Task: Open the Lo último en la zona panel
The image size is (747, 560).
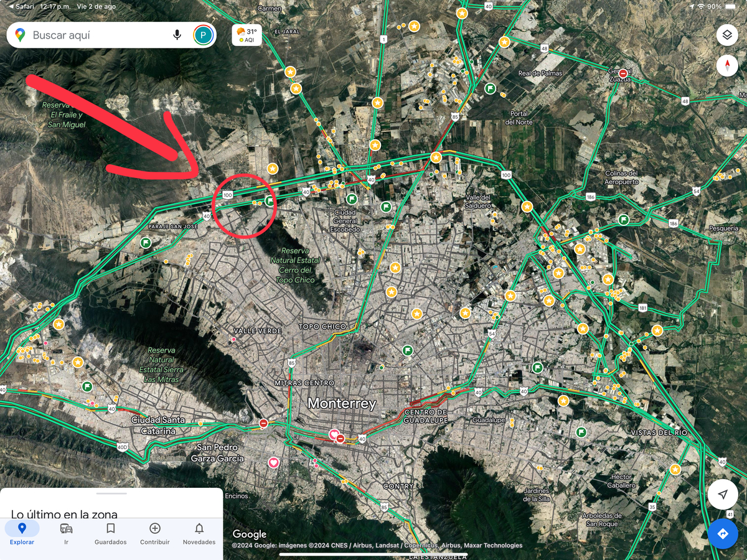Action: click(64, 514)
